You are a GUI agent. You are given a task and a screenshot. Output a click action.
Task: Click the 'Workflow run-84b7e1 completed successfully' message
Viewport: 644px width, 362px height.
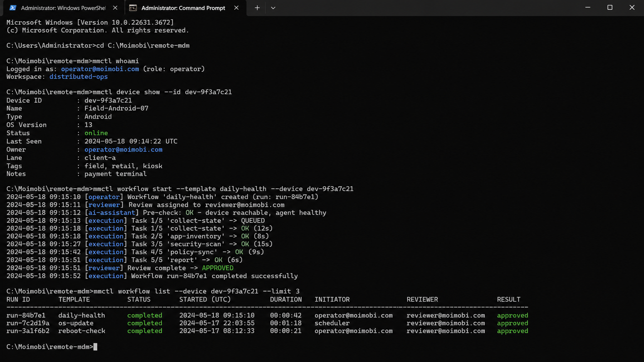215,276
